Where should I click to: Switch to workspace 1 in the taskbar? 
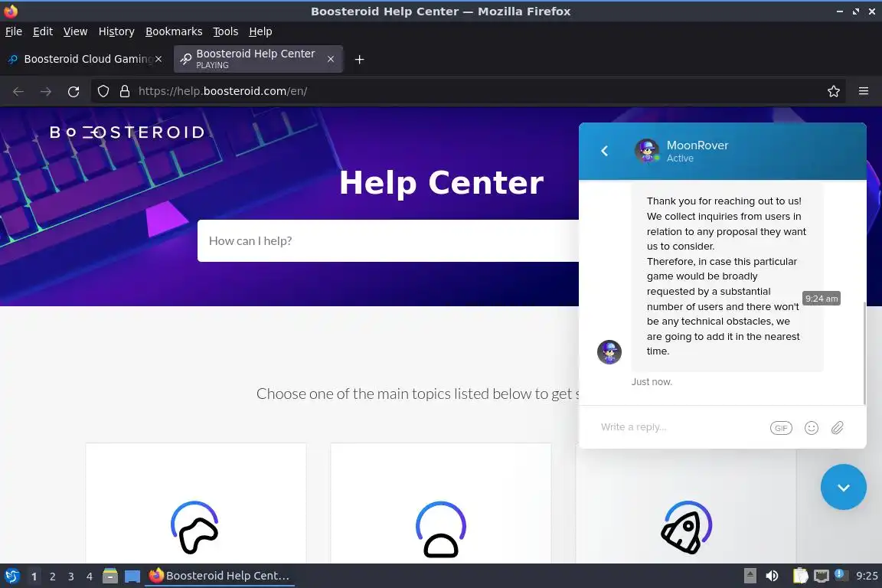[x=34, y=577]
